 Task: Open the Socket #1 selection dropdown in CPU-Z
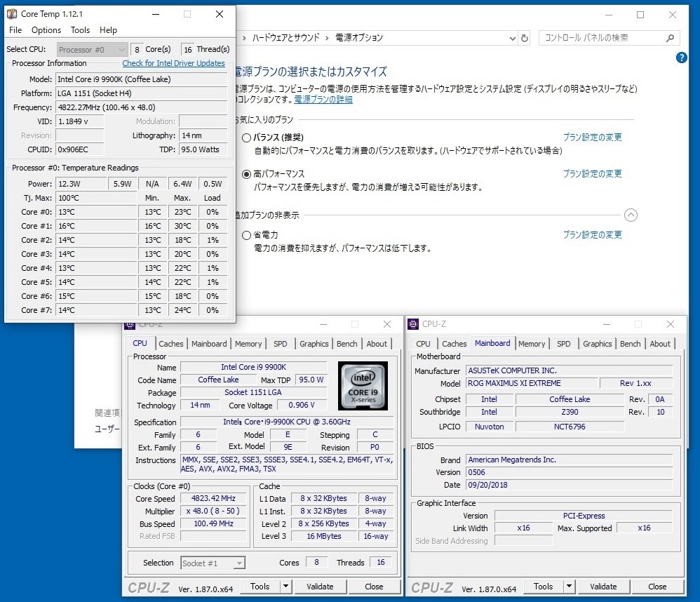pos(213,563)
